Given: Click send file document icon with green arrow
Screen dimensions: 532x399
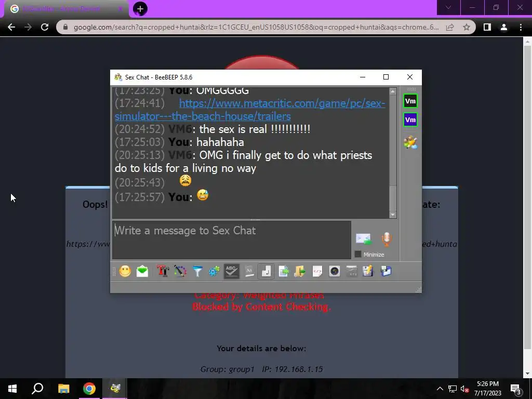Looking at the screenshot, I should click(283, 271).
